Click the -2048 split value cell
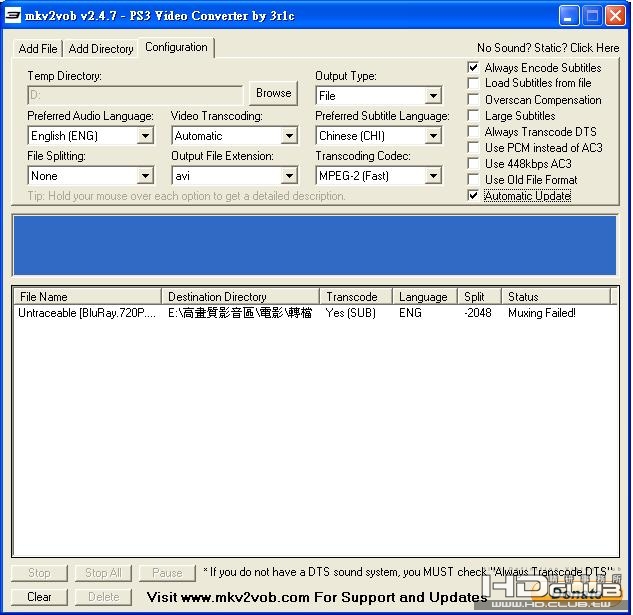The height and width of the screenshot is (615, 633). click(478, 313)
